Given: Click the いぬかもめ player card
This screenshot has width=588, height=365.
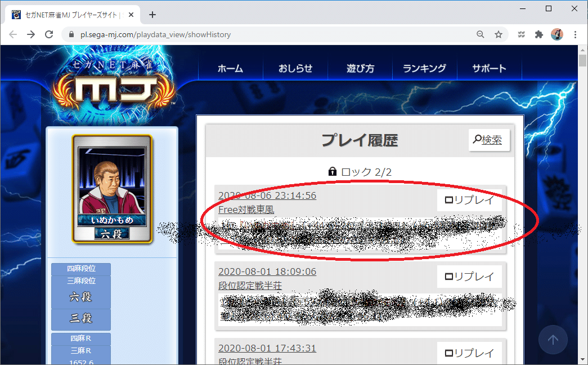Looking at the screenshot, I should (x=112, y=189).
